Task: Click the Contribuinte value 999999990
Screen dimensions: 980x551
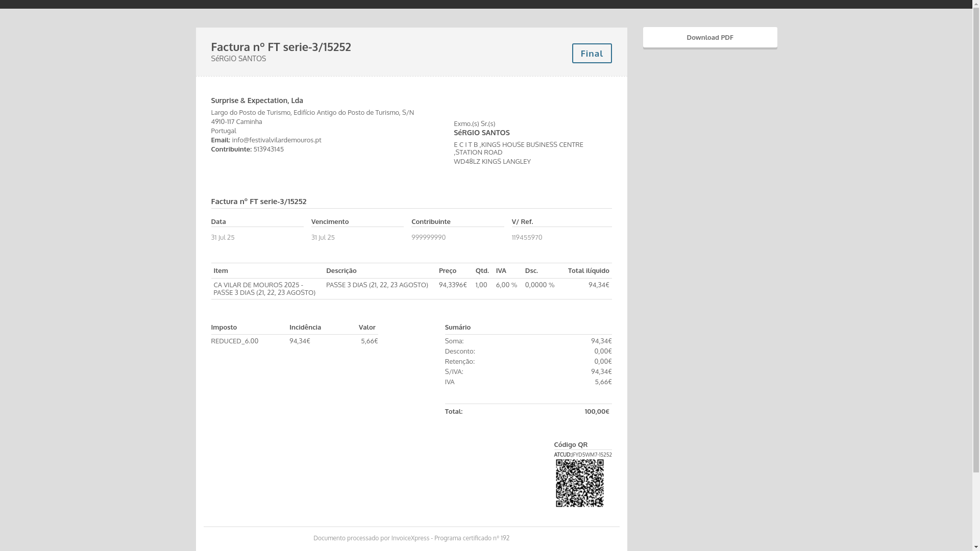Action: (x=428, y=238)
